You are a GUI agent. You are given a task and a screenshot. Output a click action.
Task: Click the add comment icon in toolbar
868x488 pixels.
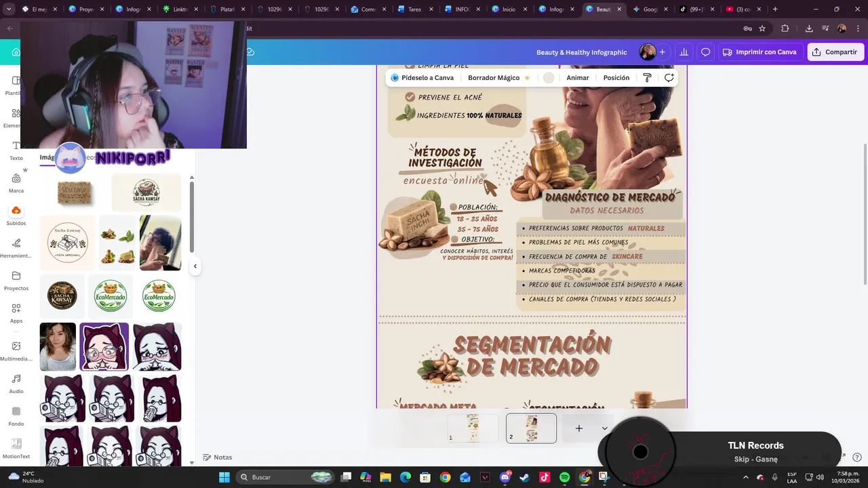pyautogui.click(x=669, y=78)
